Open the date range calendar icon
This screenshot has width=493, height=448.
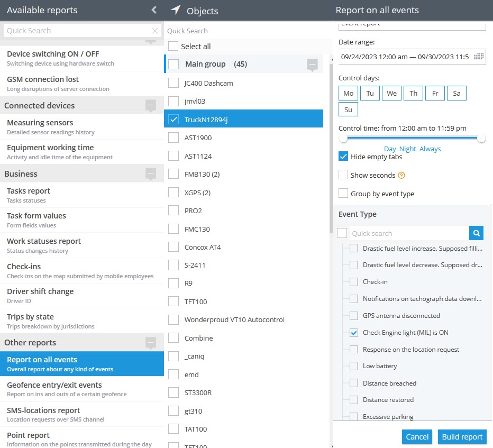click(x=479, y=57)
